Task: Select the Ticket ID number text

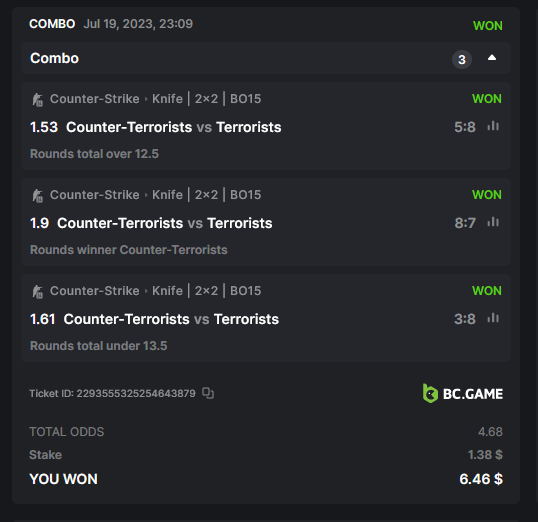Action: (x=136, y=393)
